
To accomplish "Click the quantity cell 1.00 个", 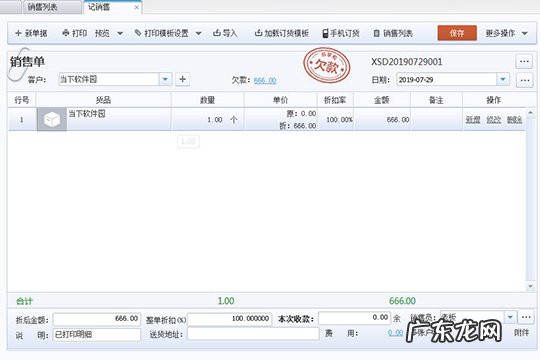I will (x=208, y=120).
